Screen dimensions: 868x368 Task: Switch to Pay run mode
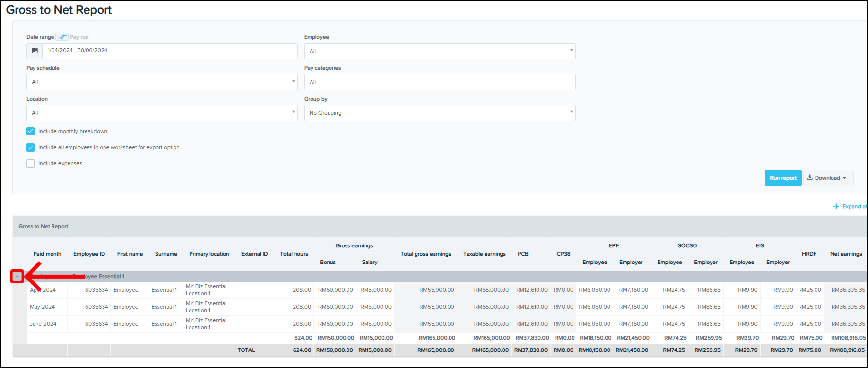79,37
